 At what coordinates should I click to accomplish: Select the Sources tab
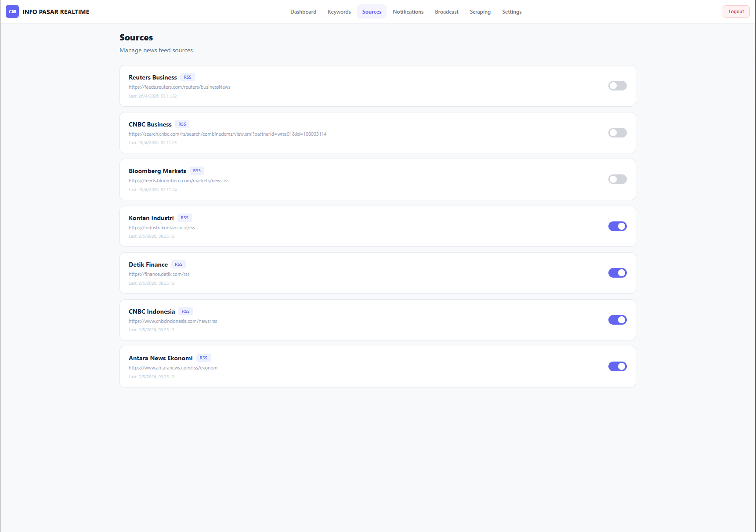tap(372, 12)
